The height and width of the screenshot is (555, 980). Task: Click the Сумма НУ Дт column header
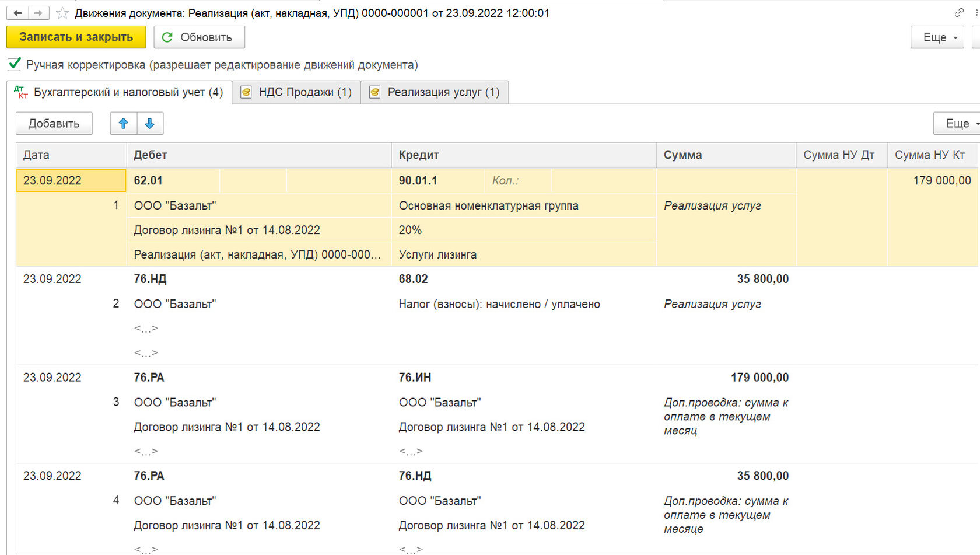point(842,155)
